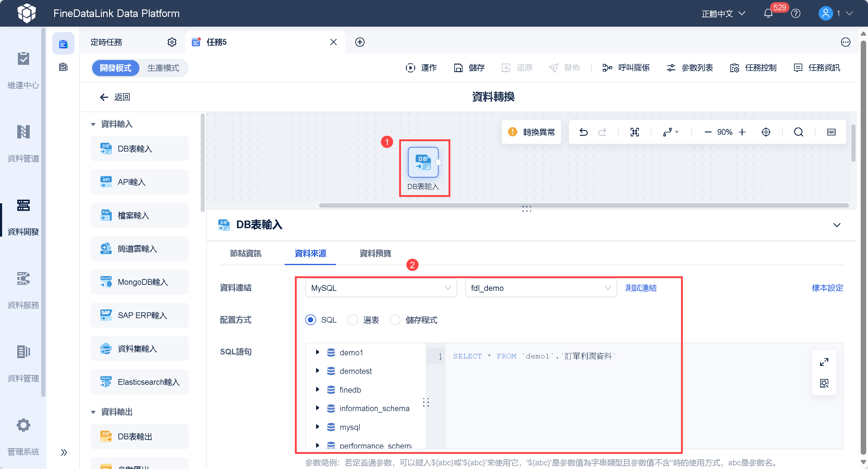Click the undo arrow in canvas toolbar
Image resolution: width=868 pixels, height=469 pixels.
583,132
